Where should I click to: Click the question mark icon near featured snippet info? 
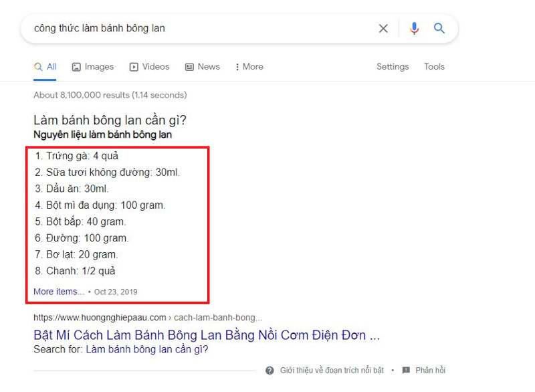[x=270, y=369]
